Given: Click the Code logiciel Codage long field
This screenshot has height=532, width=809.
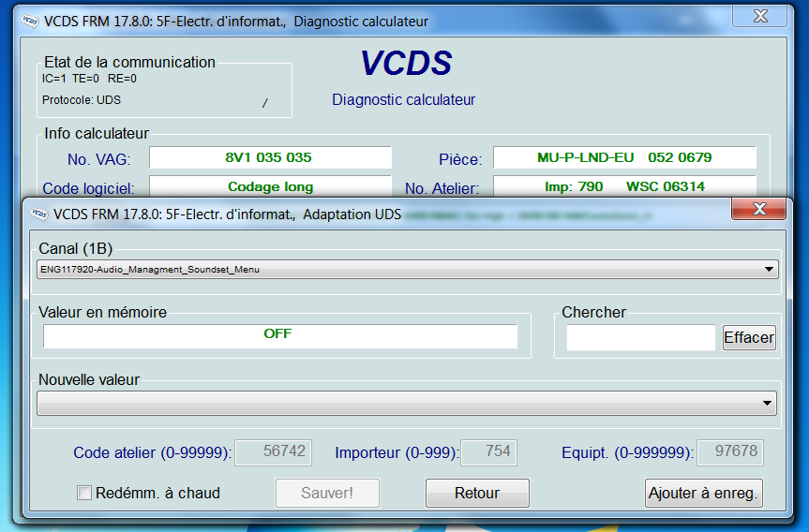Looking at the screenshot, I should tap(270, 186).
